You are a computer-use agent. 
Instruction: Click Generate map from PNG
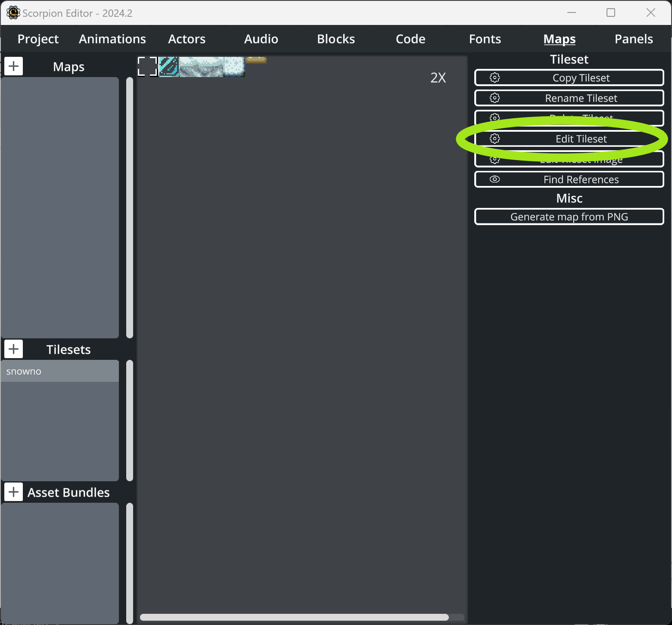569,217
